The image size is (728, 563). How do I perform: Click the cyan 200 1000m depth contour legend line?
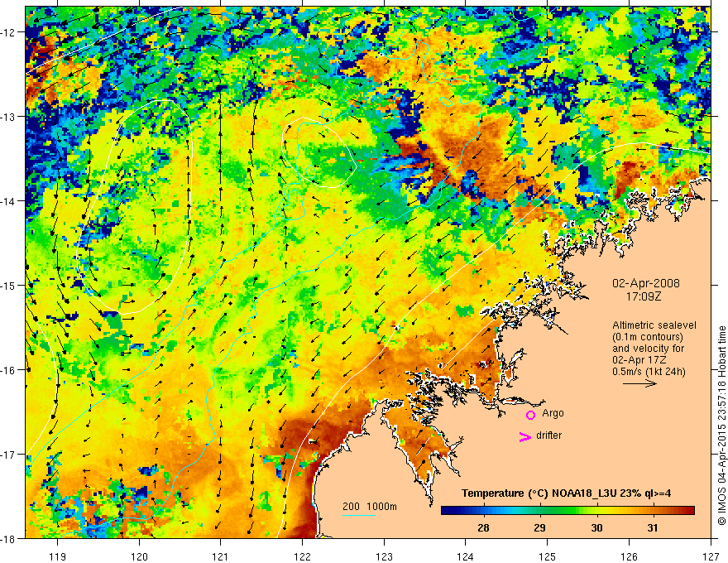coord(359,515)
